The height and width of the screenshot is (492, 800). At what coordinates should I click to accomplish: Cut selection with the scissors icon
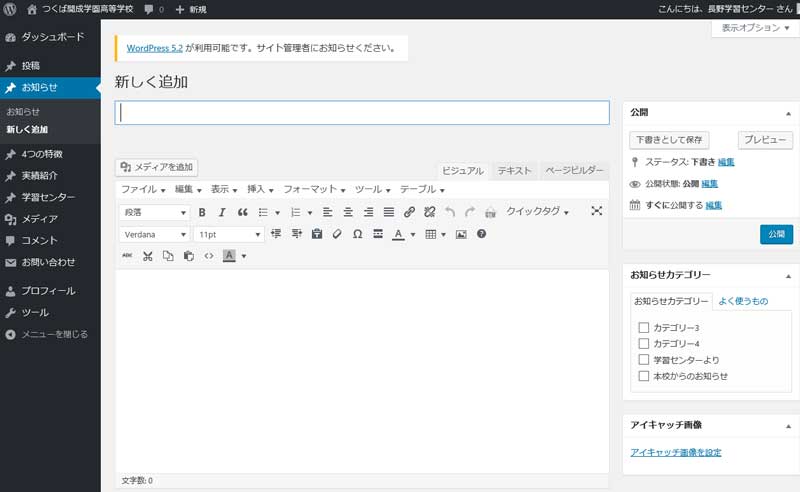147,256
